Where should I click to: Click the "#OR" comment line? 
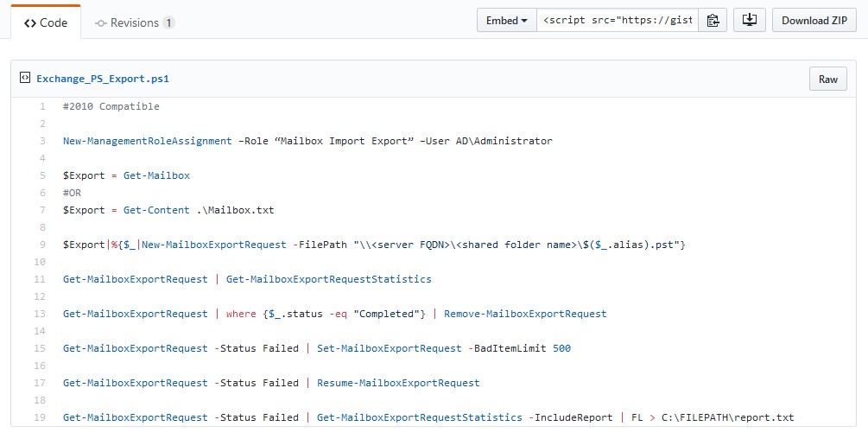(72, 193)
